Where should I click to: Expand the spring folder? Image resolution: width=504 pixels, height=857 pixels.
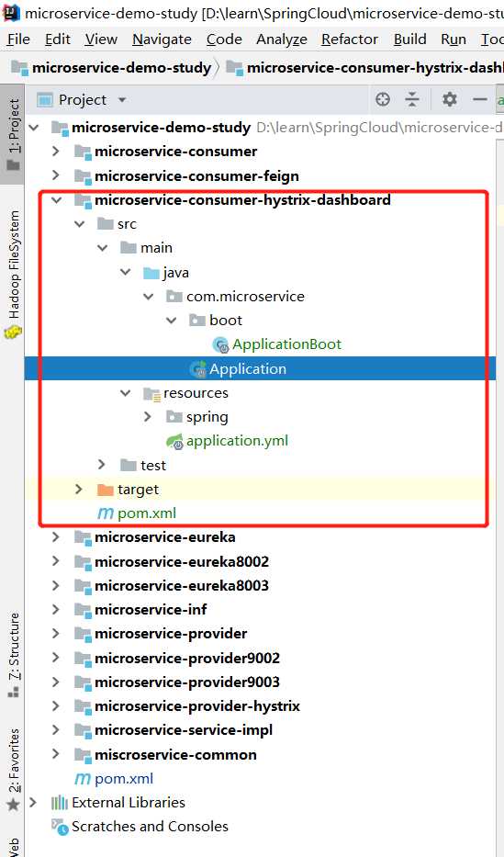point(148,417)
